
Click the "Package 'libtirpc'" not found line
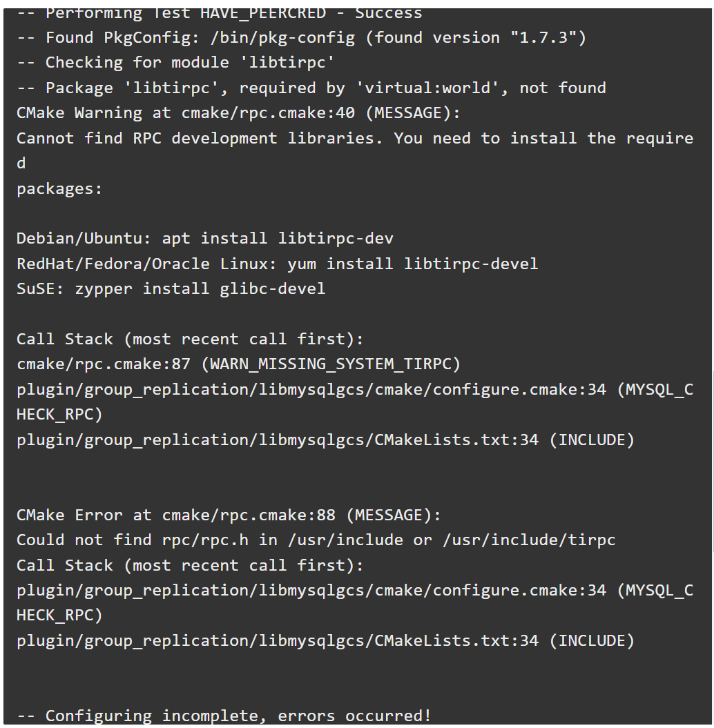[x=311, y=88]
